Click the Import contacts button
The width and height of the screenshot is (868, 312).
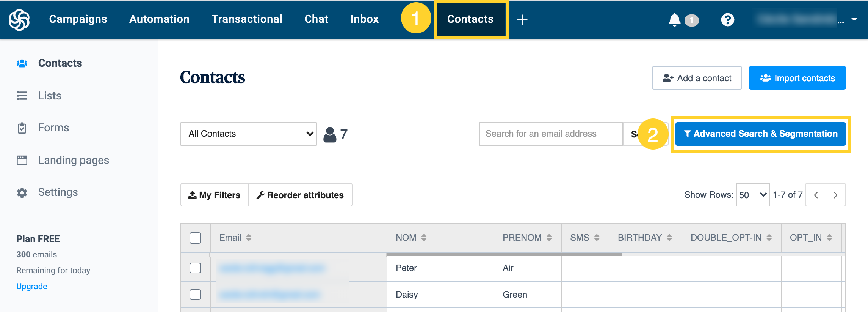tap(797, 78)
